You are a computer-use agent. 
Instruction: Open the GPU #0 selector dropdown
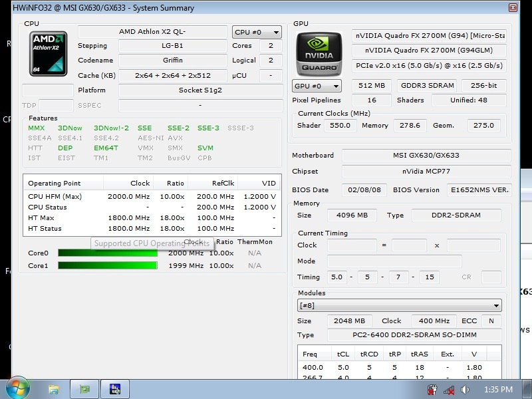click(317, 86)
